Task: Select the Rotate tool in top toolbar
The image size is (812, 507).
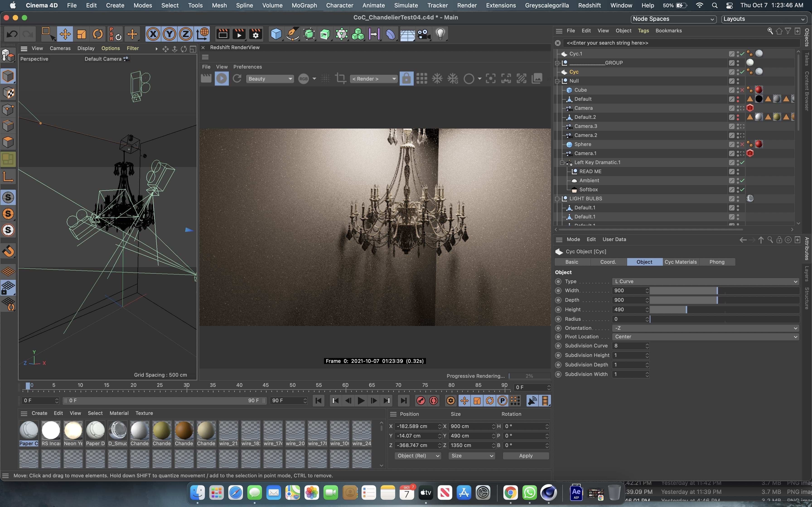Action: pos(98,34)
